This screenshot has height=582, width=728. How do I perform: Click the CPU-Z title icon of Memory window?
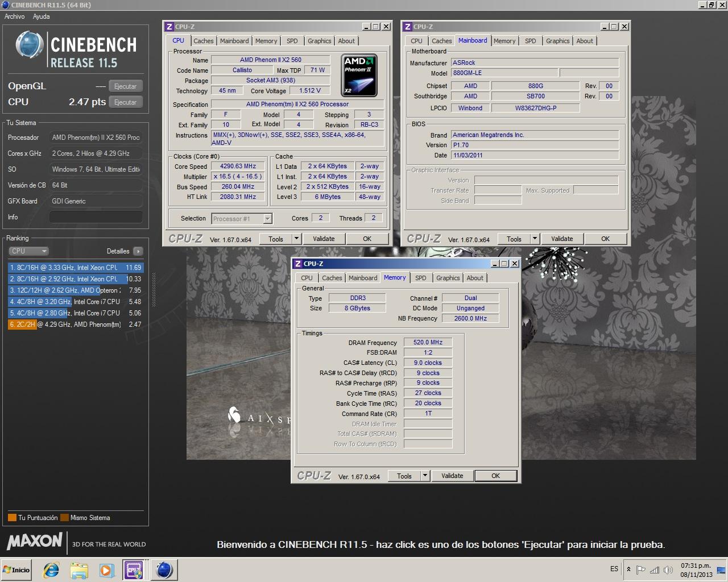click(297, 264)
